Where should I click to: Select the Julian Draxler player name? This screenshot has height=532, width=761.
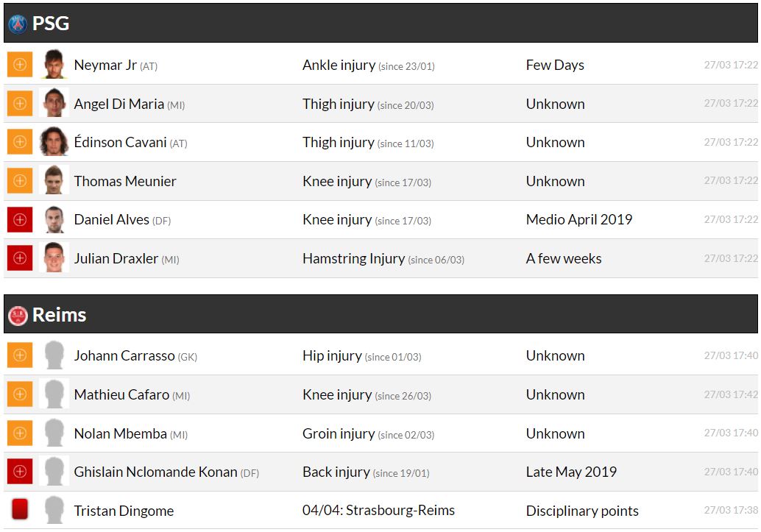116,258
